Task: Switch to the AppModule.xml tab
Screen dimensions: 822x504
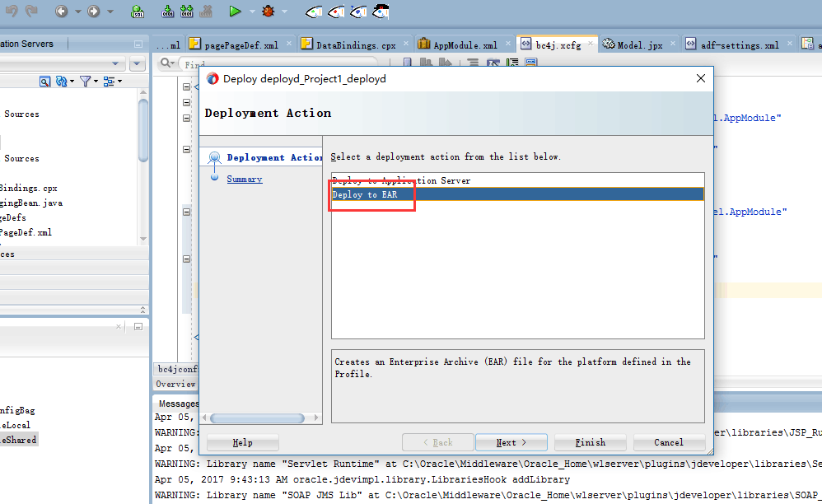Action: tap(465, 45)
